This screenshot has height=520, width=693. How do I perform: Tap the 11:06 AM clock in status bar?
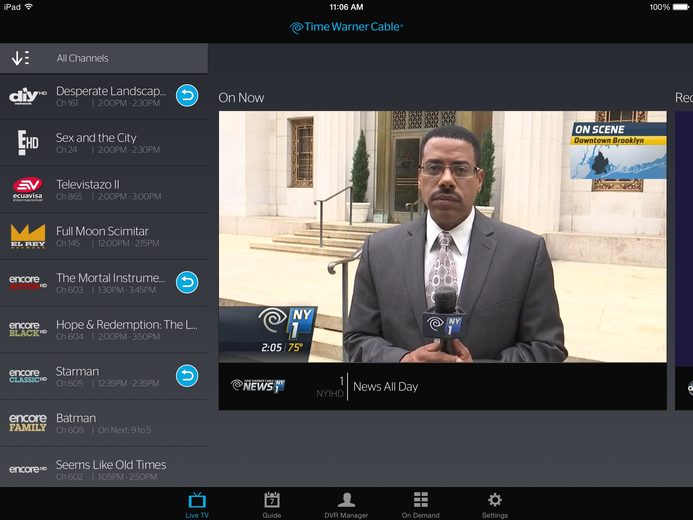pyautogui.click(x=346, y=7)
